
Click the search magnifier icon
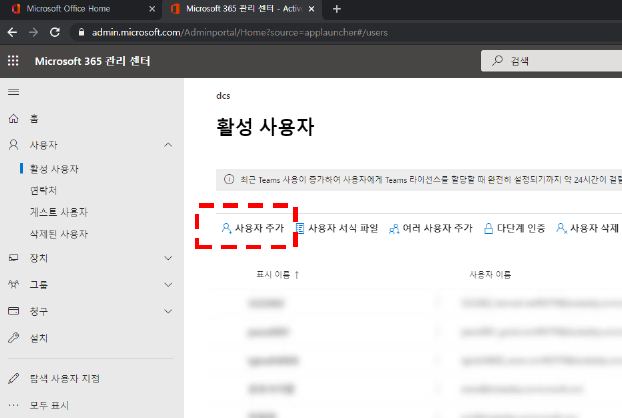497,61
